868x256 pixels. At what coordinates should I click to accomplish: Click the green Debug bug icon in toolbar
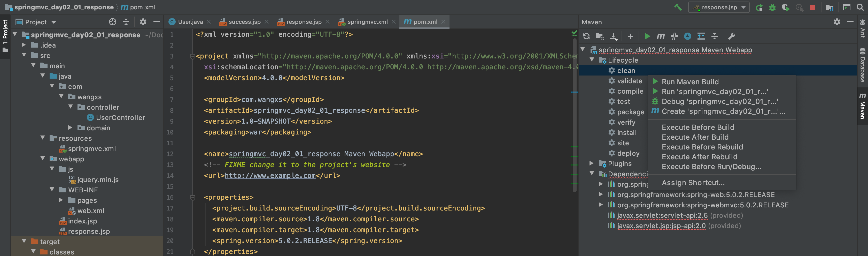772,7
